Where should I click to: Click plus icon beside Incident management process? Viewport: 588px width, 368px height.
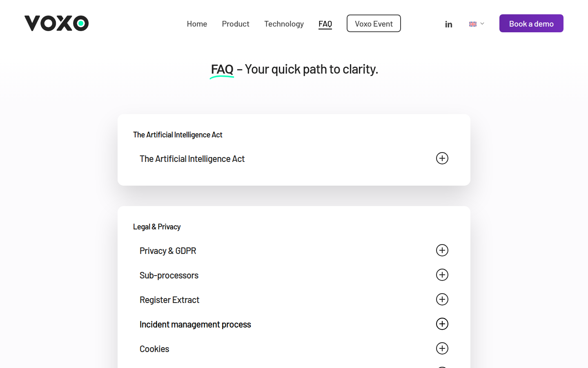coord(442,324)
